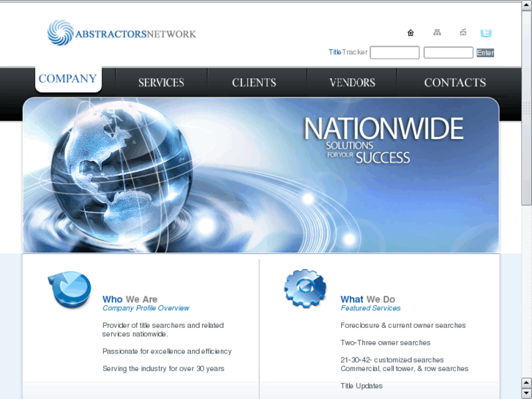The width and height of the screenshot is (532, 399).
Task: Click the Who We Are heading
Action: tap(130, 299)
